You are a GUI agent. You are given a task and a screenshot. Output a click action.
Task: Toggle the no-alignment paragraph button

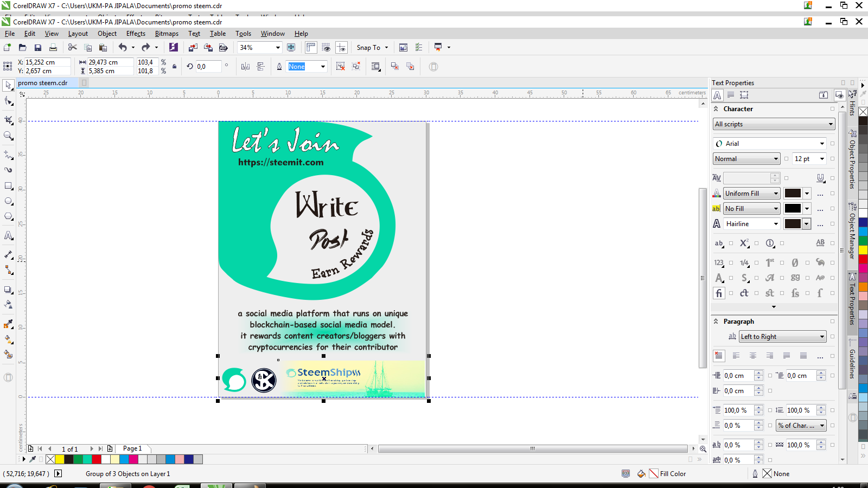[719, 356]
